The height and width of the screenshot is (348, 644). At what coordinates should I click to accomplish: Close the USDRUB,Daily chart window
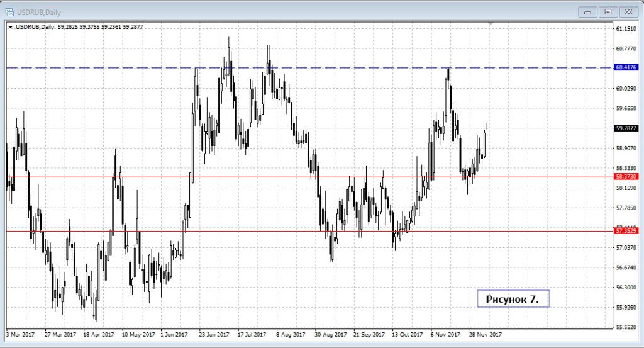coord(628,11)
